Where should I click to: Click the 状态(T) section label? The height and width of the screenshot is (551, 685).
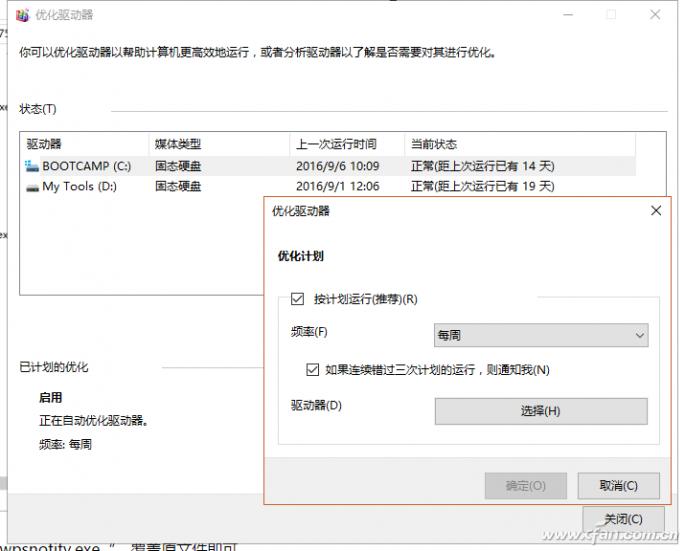click(x=38, y=109)
